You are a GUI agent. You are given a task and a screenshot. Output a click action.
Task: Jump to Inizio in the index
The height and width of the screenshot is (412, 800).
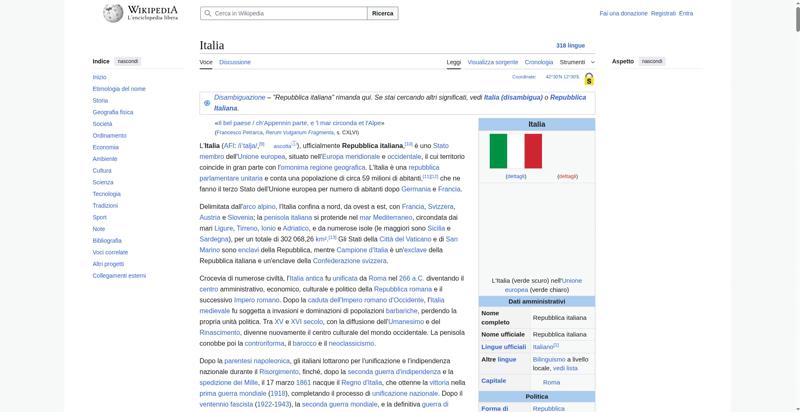[x=99, y=77]
